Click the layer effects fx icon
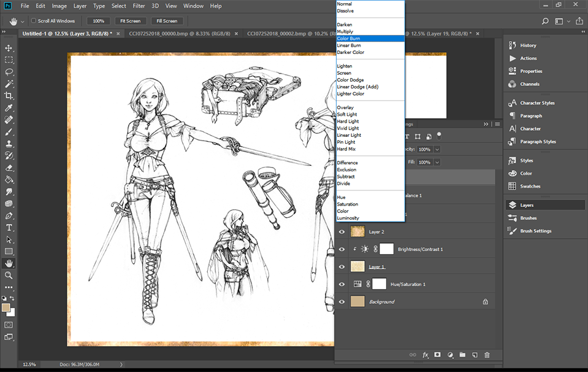The image size is (588, 372). 425,355
